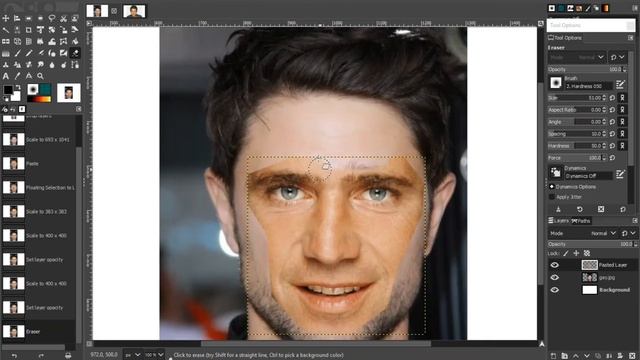Select the Zoom magnifier tool
The height and width of the screenshot is (360, 640).
coord(40,76)
